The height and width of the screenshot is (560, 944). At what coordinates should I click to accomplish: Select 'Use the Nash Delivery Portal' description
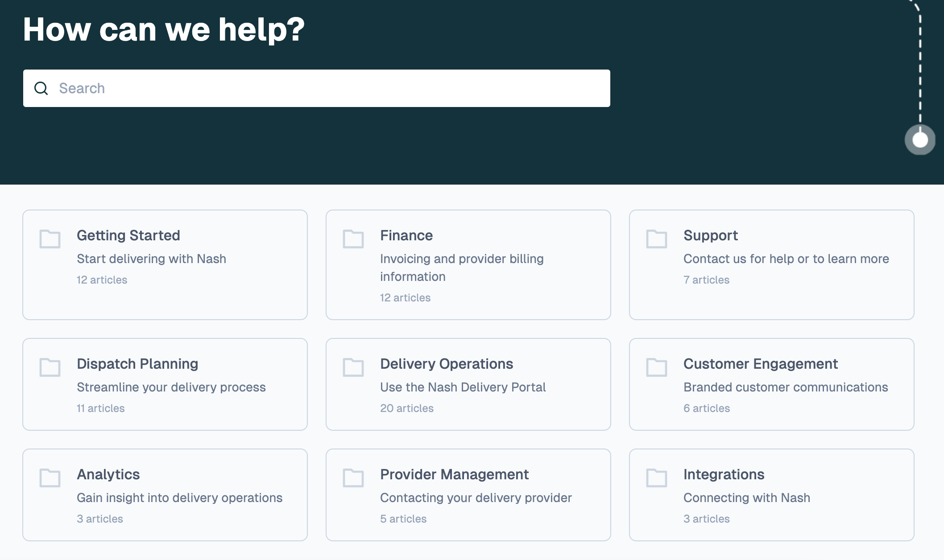[x=463, y=387]
